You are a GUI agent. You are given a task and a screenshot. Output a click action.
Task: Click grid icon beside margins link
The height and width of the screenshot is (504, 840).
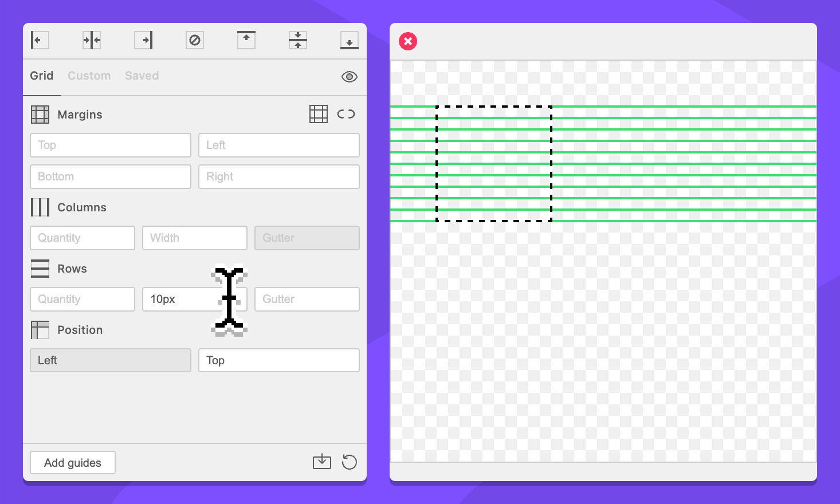click(x=319, y=114)
